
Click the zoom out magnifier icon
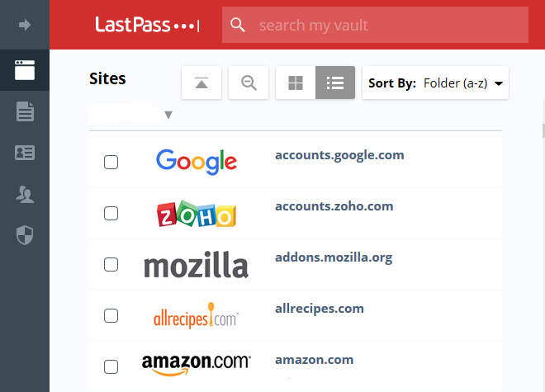pyautogui.click(x=249, y=83)
